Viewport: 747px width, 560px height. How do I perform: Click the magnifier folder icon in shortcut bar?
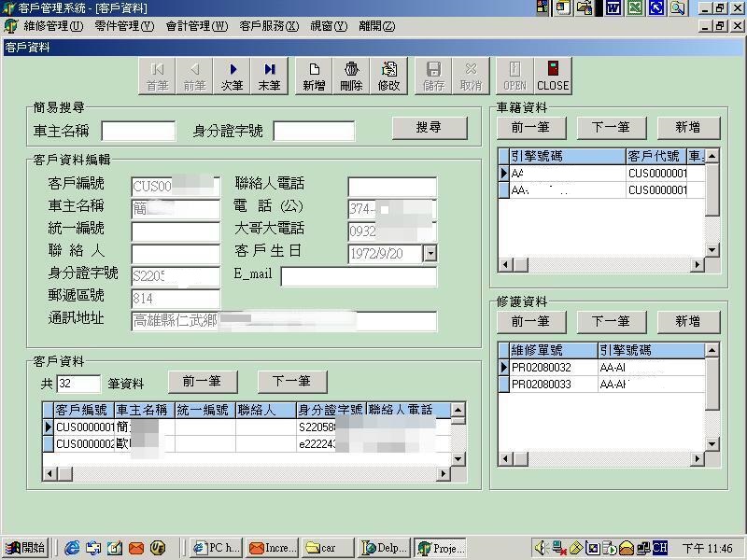pyautogui.click(x=678, y=7)
